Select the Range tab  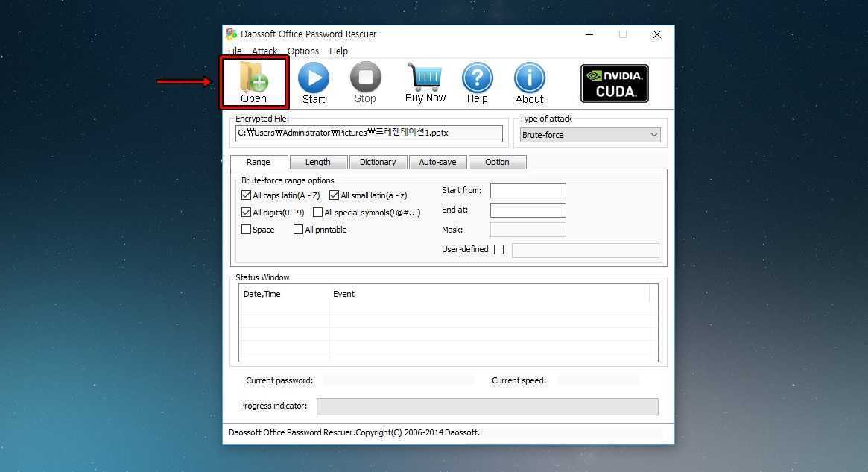pos(259,162)
